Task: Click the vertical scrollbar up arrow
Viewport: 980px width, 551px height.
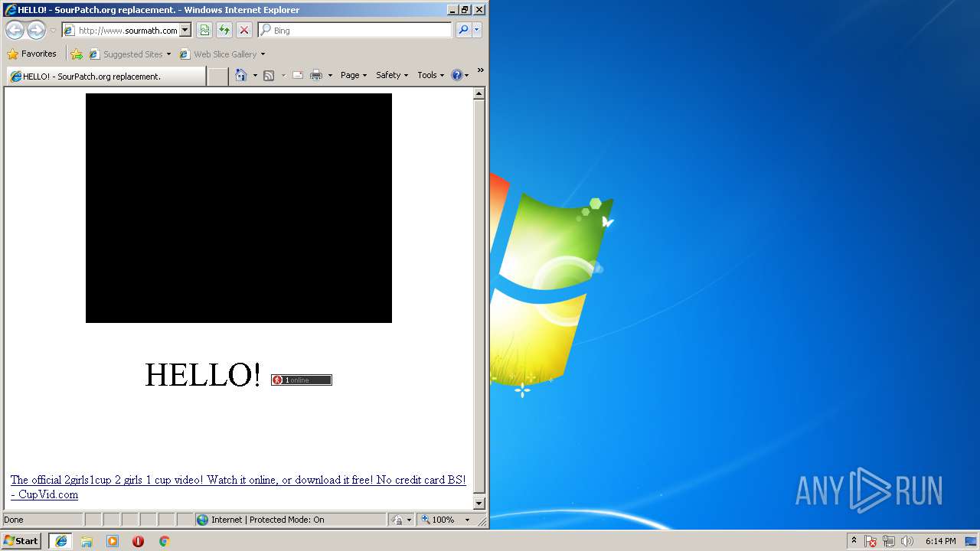Action: (479, 94)
